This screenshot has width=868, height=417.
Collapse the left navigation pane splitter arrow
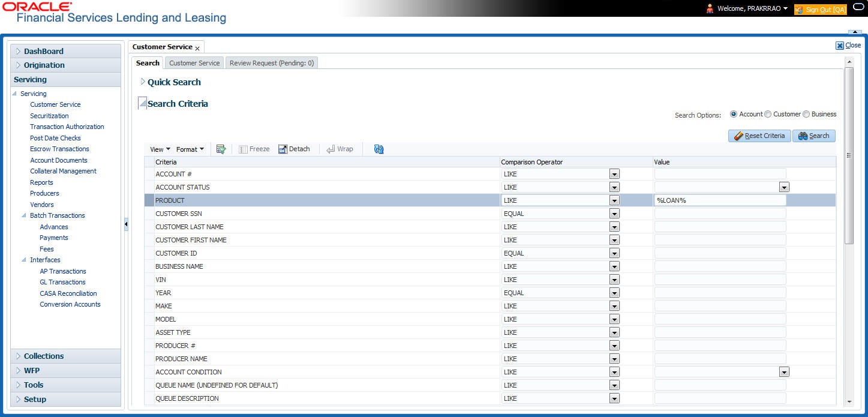click(x=126, y=224)
